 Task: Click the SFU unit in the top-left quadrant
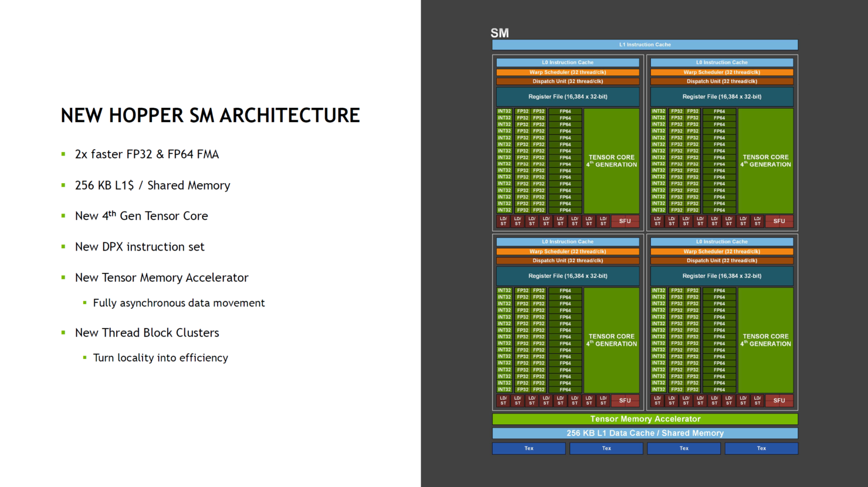tap(624, 221)
